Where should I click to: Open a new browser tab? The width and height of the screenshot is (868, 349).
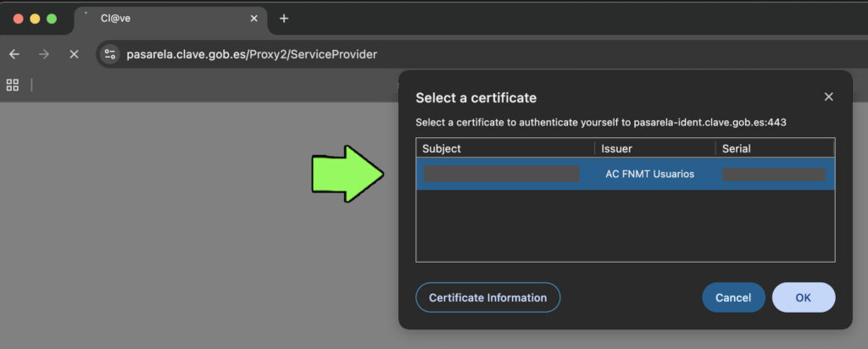[284, 19]
